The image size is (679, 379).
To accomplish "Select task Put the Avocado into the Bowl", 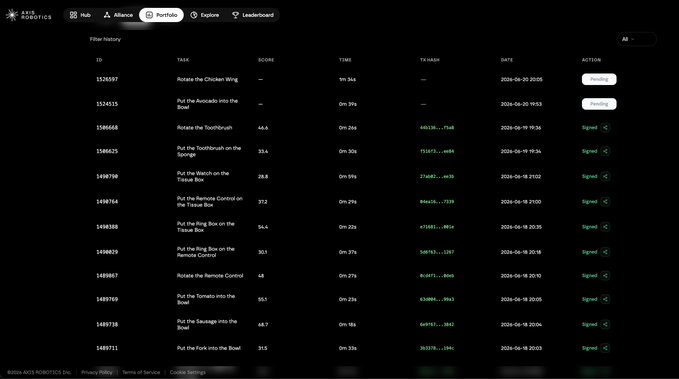I will point(207,104).
